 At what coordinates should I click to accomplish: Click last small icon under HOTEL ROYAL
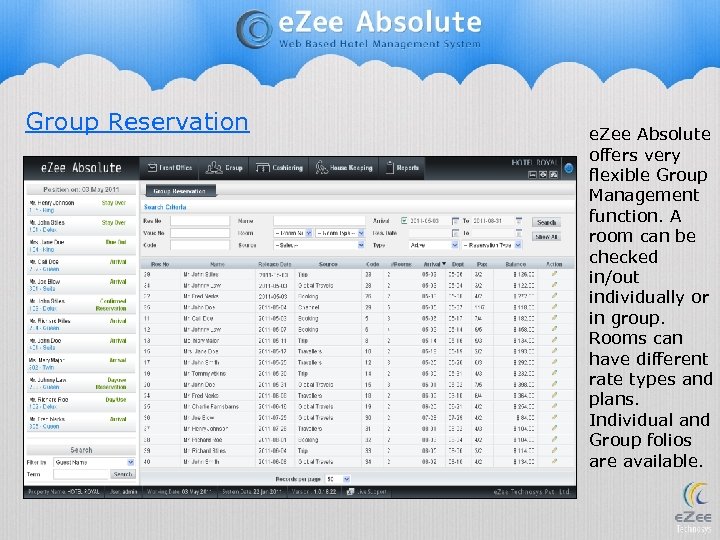554,174
